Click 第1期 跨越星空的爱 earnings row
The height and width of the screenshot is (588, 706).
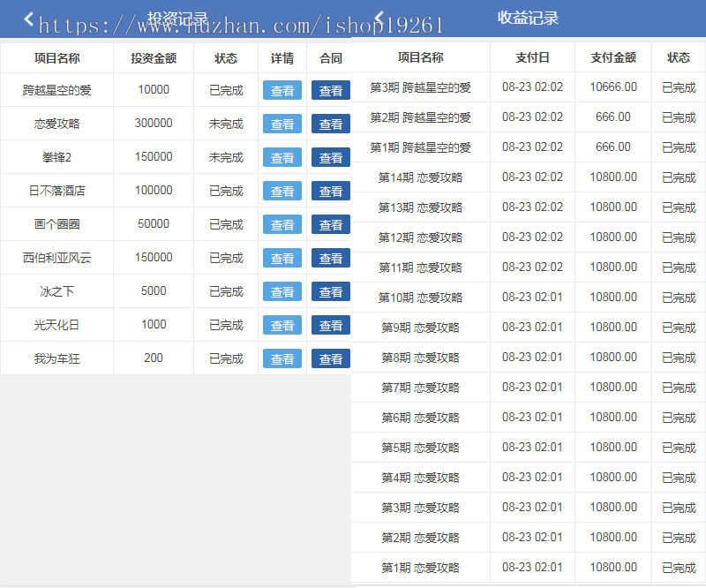pyautogui.click(x=528, y=147)
